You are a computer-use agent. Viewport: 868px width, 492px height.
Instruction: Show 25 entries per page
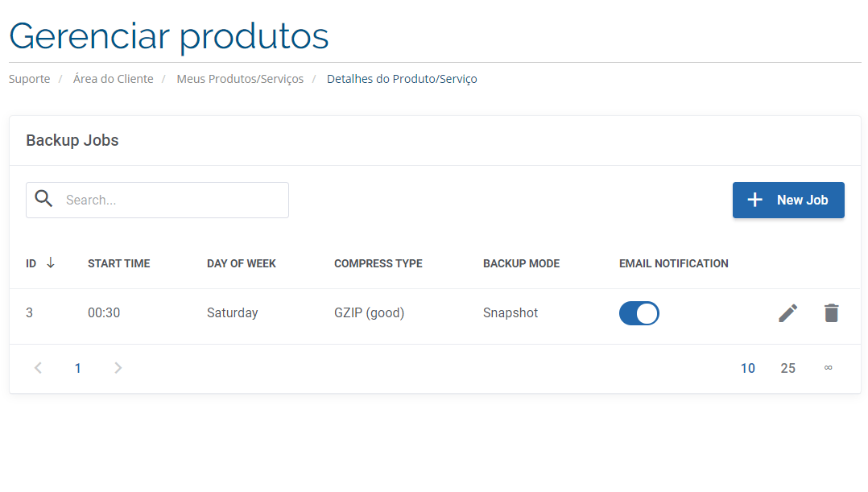coord(787,368)
